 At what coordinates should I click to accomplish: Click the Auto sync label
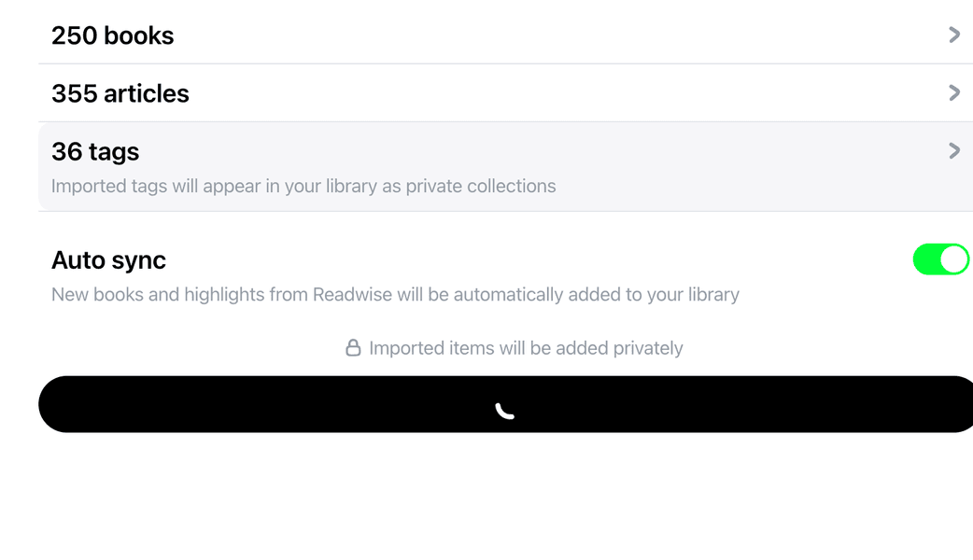tap(108, 259)
